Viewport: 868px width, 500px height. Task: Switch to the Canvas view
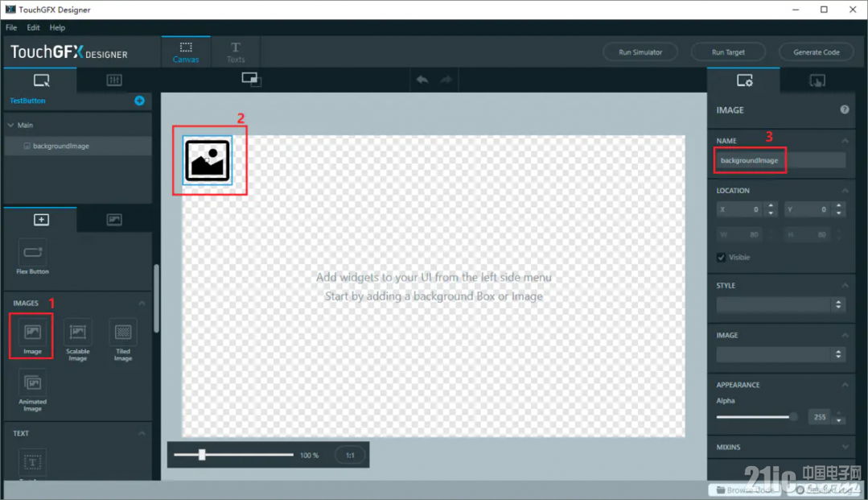186,52
